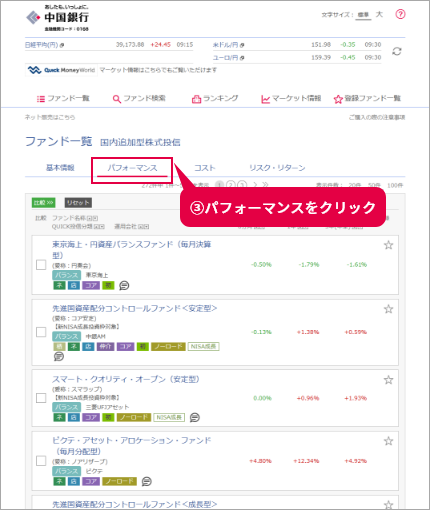Star the ピクテ・アセット・アロケーション fund
Image resolution: width=430 pixels, height=510 pixels.
pyautogui.click(x=388, y=441)
